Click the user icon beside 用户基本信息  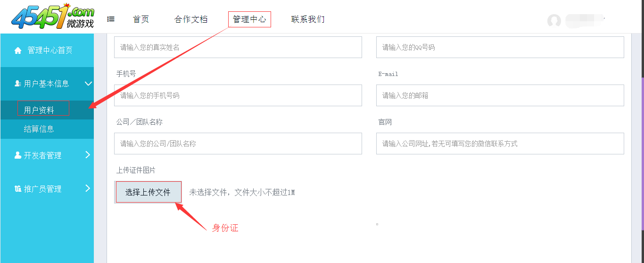coord(18,84)
